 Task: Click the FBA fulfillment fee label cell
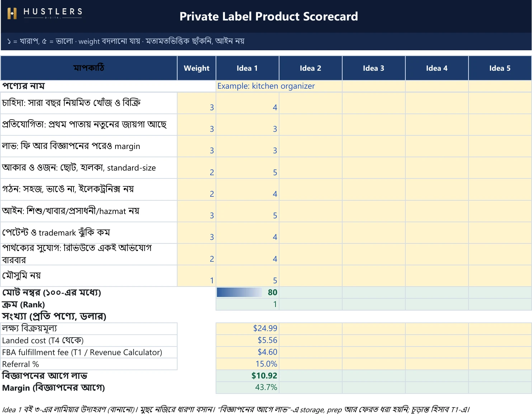pyautogui.click(x=89, y=352)
